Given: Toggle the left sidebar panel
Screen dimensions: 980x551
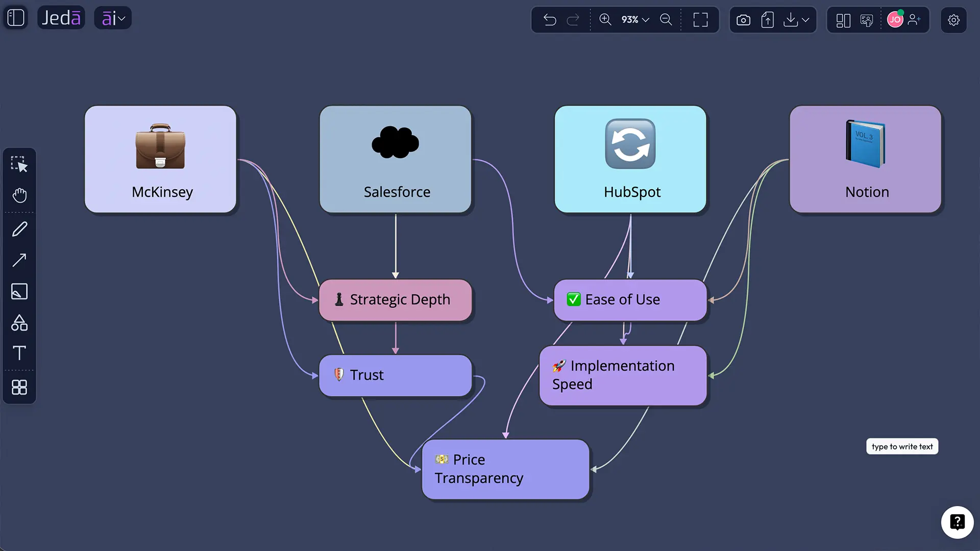Looking at the screenshot, I should click(16, 18).
